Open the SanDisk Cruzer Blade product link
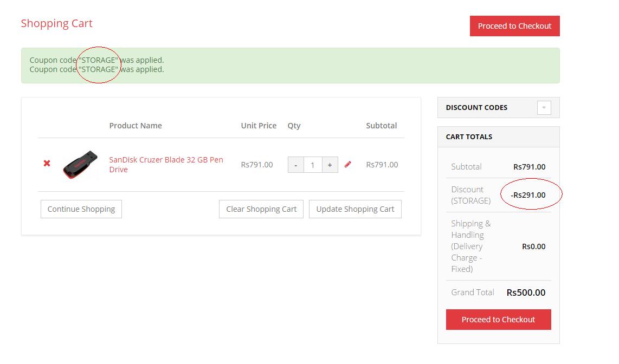 click(166, 165)
